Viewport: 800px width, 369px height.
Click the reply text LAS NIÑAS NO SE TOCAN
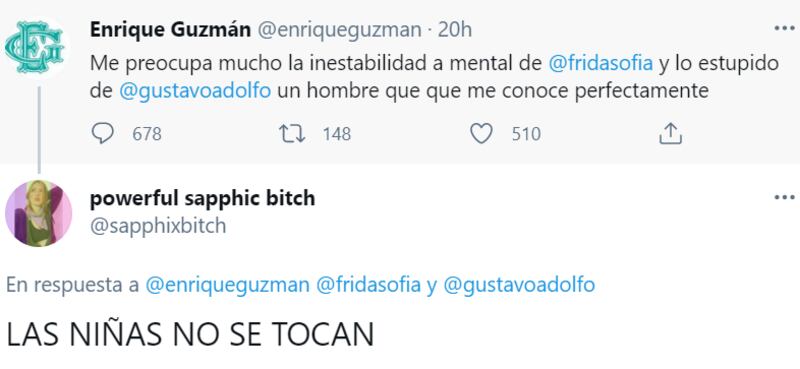point(190,335)
